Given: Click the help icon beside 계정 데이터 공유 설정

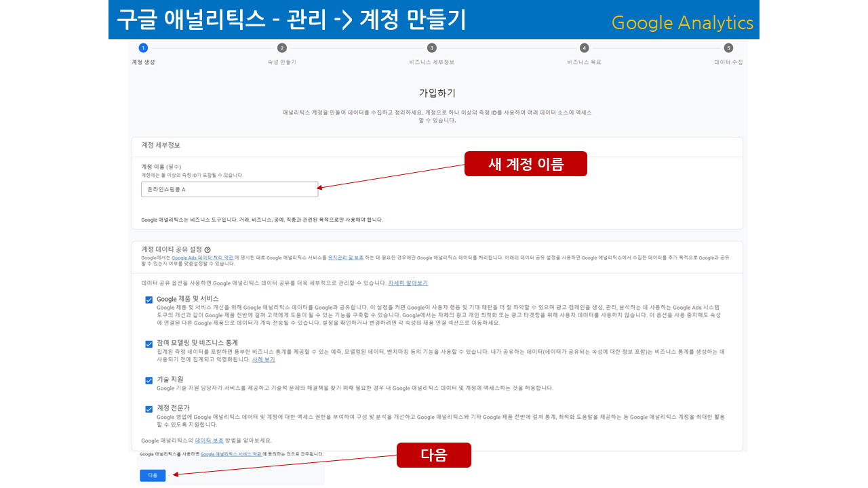Looking at the screenshot, I should click(x=208, y=250).
